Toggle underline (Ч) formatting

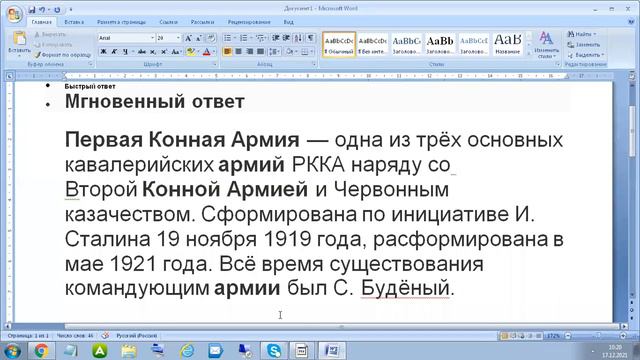(125, 51)
